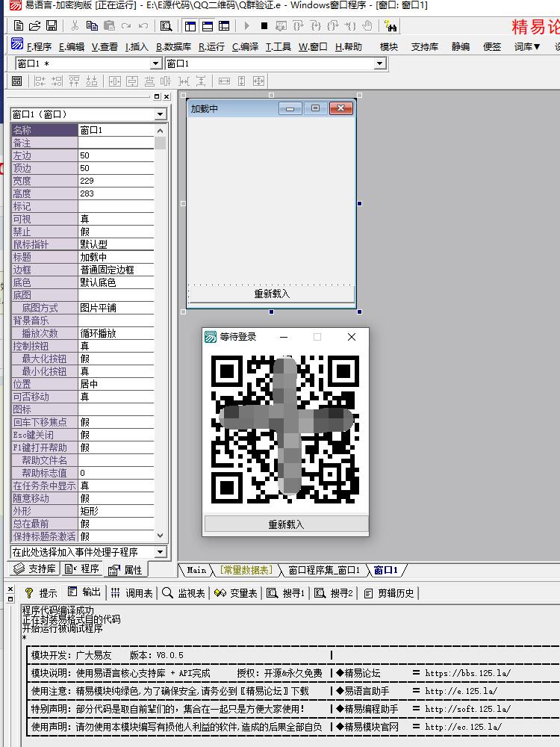The width and height of the screenshot is (560, 747).
Task: Switch to the [常量数据表] tab
Action: point(246,570)
